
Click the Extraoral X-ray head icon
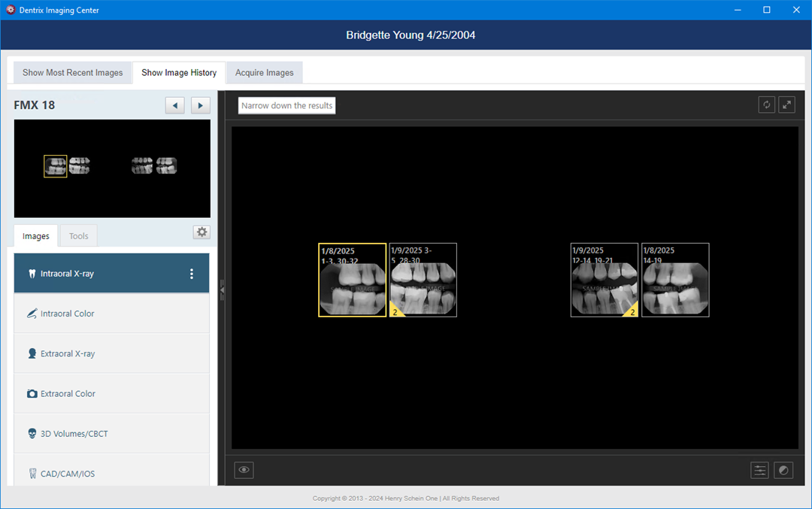tap(32, 353)
